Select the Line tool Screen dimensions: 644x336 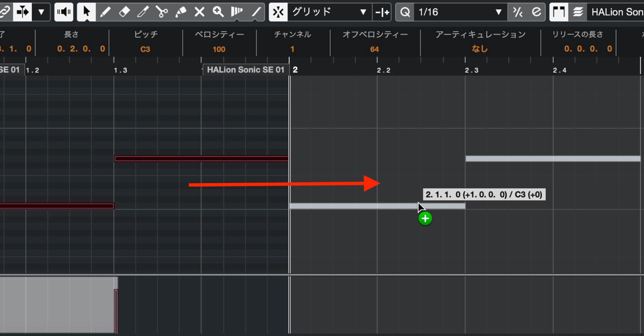click(256, 12)
